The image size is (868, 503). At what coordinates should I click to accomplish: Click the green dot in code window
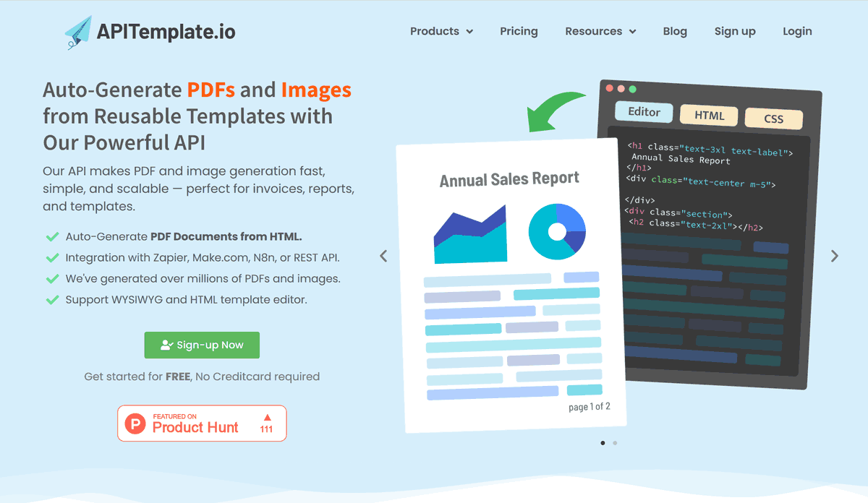click(x=633, y=89)
